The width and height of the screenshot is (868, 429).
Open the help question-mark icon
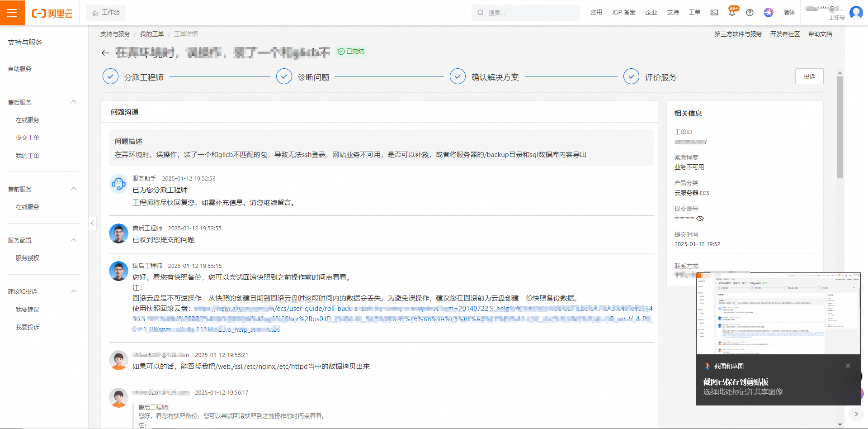pos(750,12)
